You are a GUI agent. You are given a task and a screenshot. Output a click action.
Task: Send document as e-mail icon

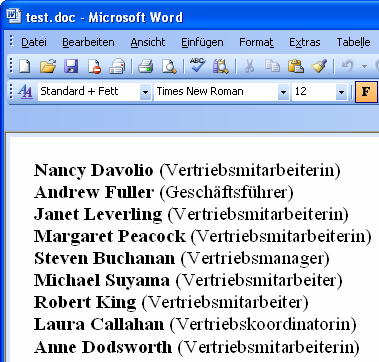[x=117, y=66]
